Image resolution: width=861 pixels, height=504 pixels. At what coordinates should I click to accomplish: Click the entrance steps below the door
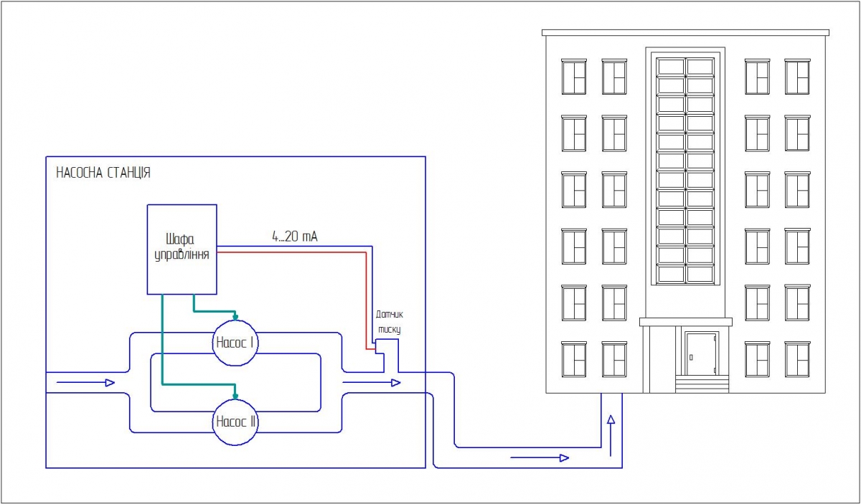pyautogui.click(x=702, y=385)
